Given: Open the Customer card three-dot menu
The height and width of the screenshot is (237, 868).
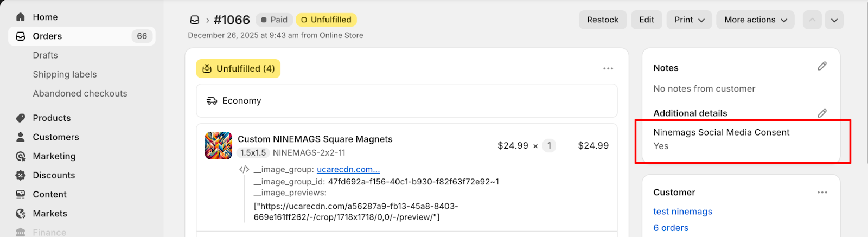Looking at the screenshot, I should click(822, 193).
